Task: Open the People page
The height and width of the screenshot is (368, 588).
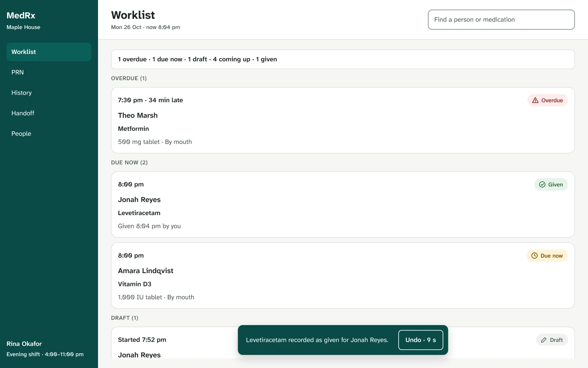Action: click(x=49, y=134)
